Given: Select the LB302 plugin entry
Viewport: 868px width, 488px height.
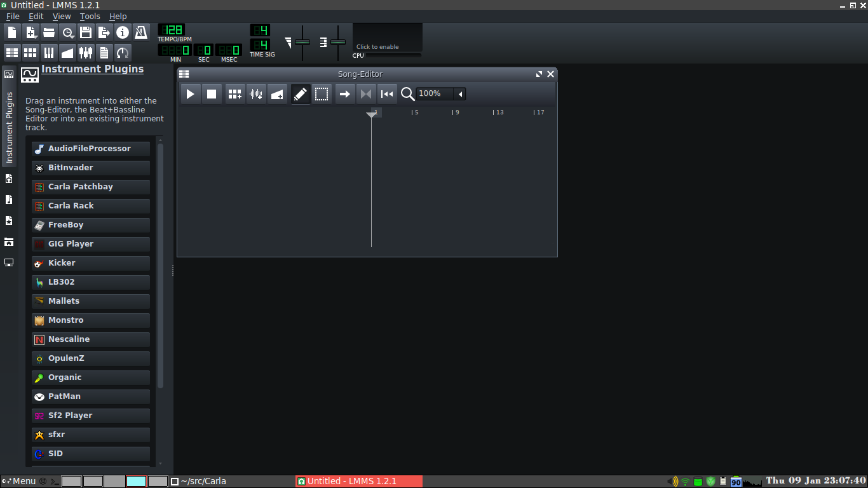Looking at the screenshot, I should pyautogui.click(x=91, y=282).
